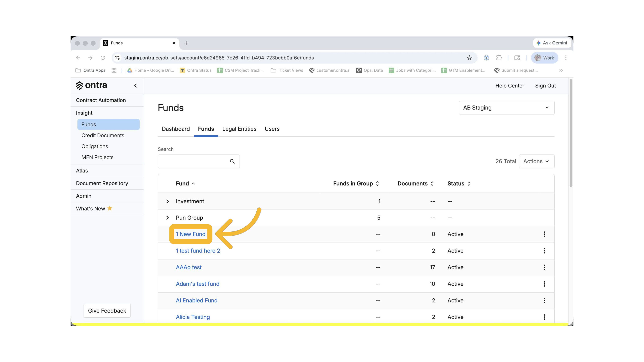This screenshot has height=362, width=644.
Task: Open the browser extensions puzzle icon
Action: click(499, 58)
